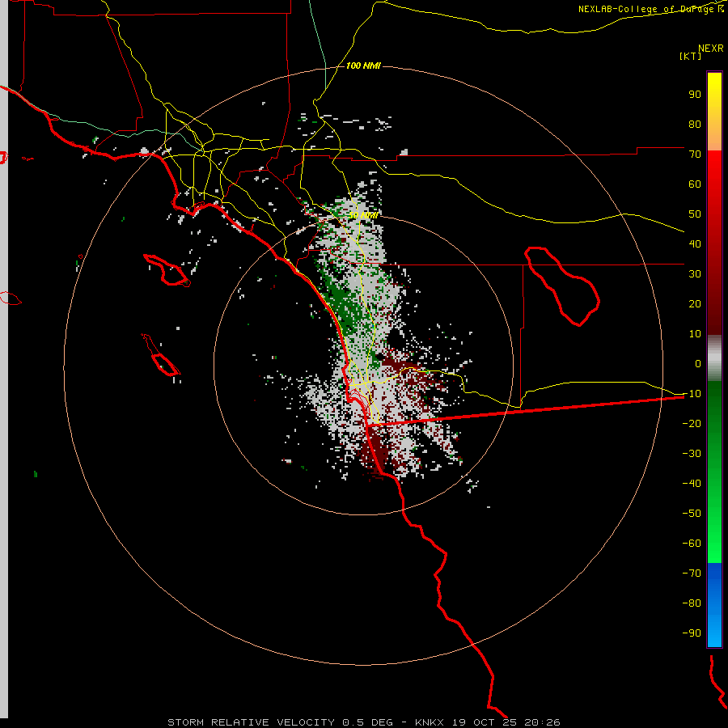
Task: Click the 90 value on the velocity scale
Action: (695, 95)
